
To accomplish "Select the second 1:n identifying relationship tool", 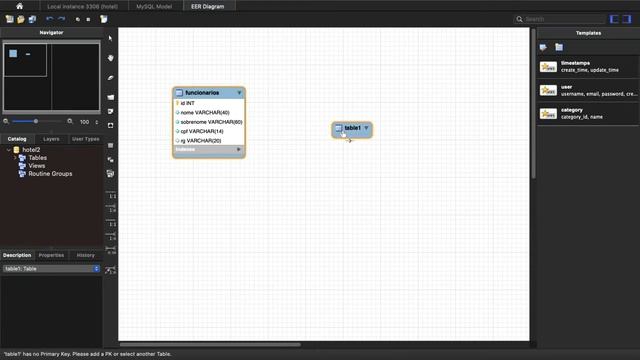I will coord(111,236).
